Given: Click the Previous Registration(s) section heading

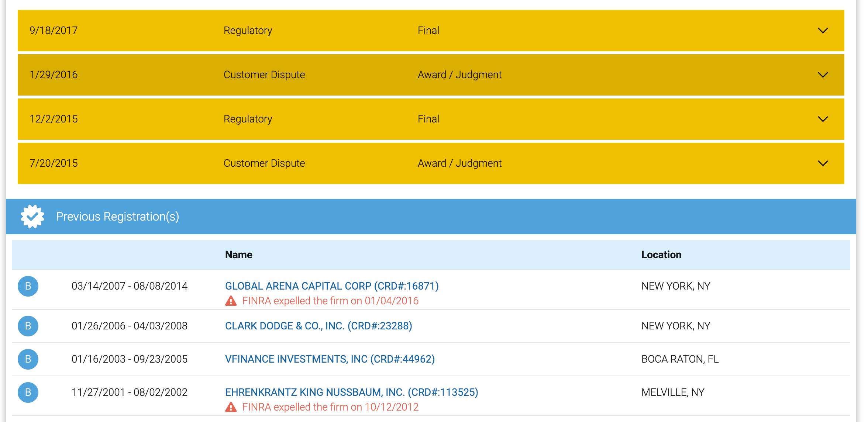Looking at the screenshot, I should point(117,217).
